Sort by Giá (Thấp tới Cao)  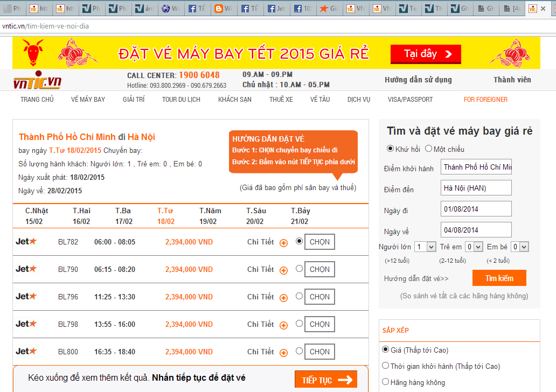(385, 349)
